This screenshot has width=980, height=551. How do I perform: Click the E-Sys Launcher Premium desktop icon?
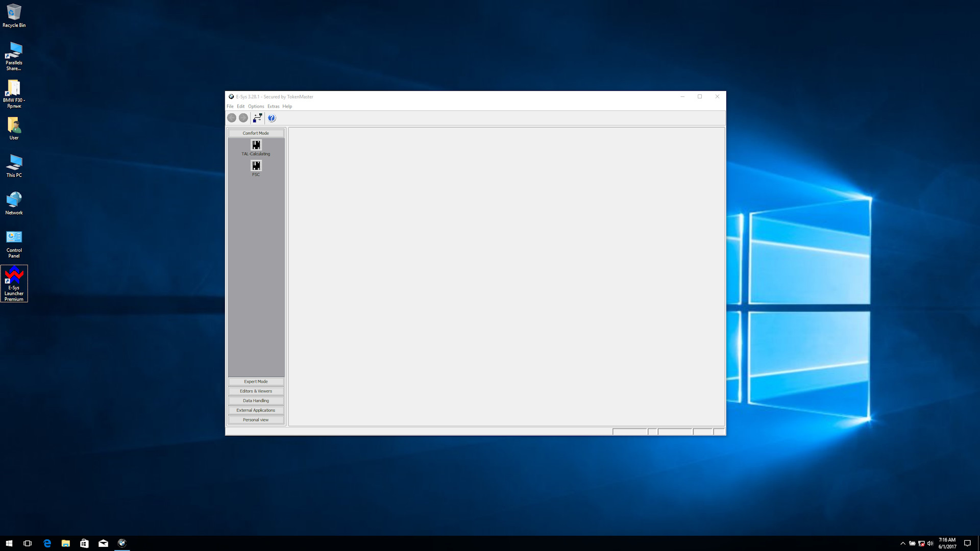14,283
